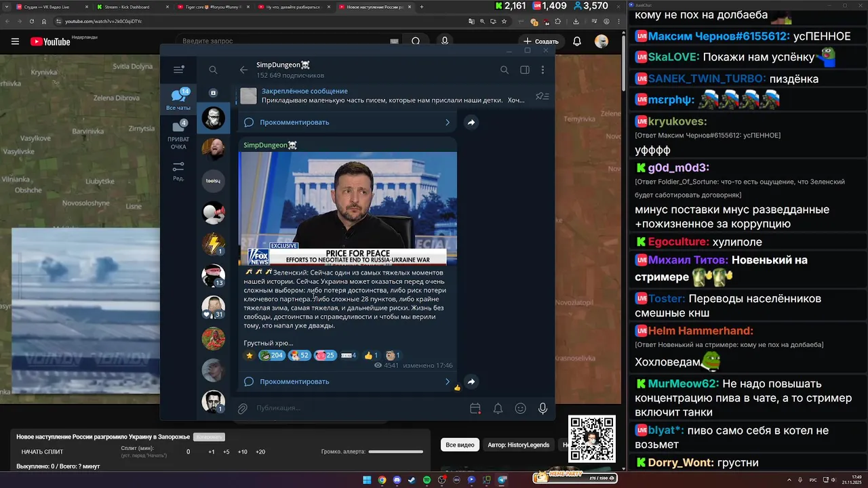Adjust "Громко. аллерта" volume slider
Viewport: 868px width, 488px height.
click(395, 451)
